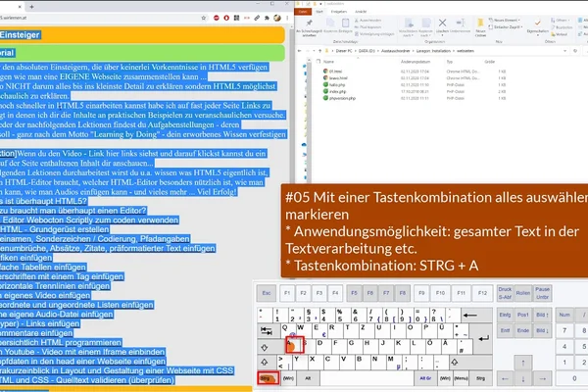Viewport: 588px width, 392px height.
Task: Open the Neues Element dropdown
Action: [x=505, y=21]
